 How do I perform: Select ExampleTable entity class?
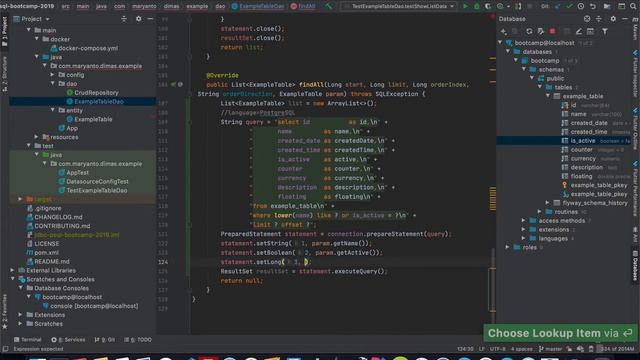pos(93,119)
